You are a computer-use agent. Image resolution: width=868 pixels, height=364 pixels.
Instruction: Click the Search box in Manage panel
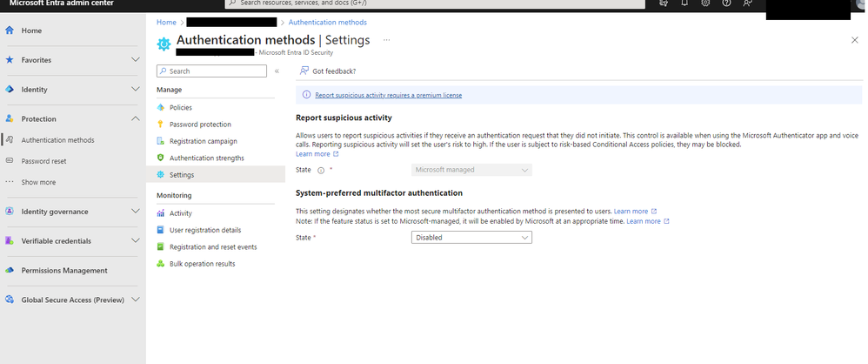click(x=211, y=71)
